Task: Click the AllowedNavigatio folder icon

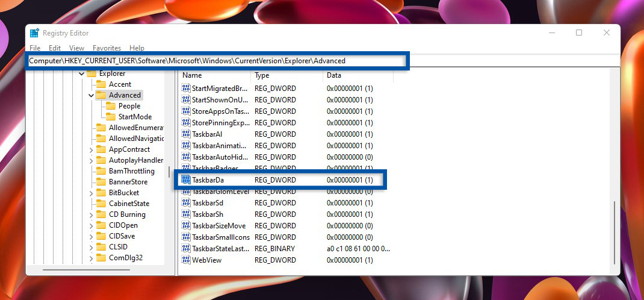Action: click(x=101, y=139)
